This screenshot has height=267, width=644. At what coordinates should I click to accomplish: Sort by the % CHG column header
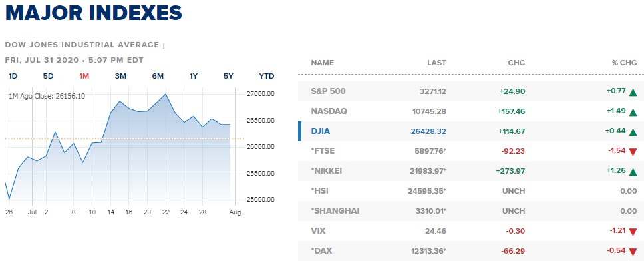click(624, 63)
